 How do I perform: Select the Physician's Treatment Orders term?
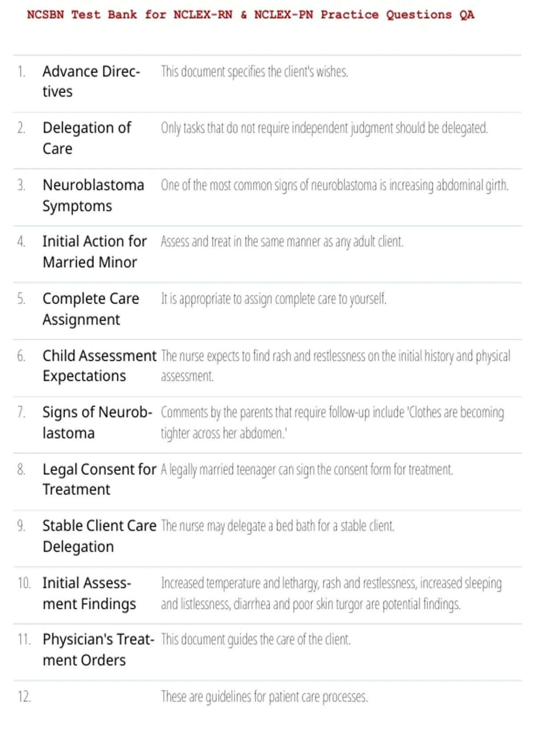coord(98,650)
